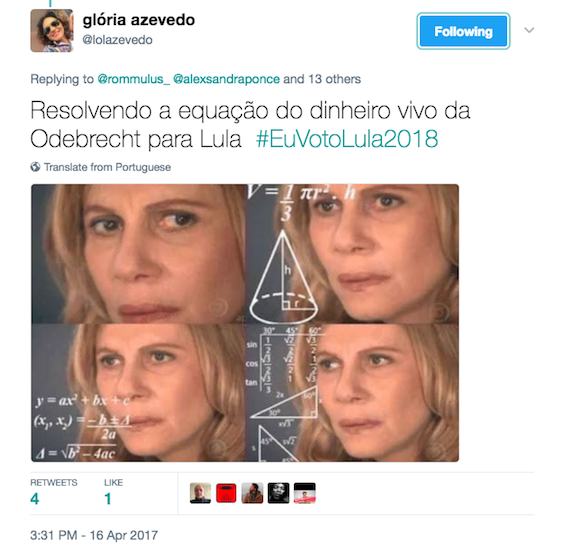Image resolution: width=567 pixels, height=552 pixels.
Task: Click Translate from Portuguese
Action: click(x=107, y=167)
